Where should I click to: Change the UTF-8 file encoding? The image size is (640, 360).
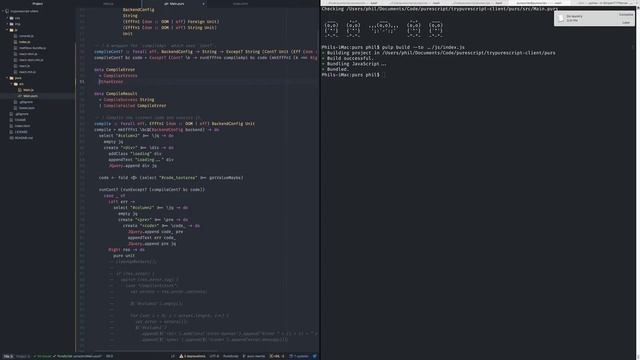[x=214, y=356]
